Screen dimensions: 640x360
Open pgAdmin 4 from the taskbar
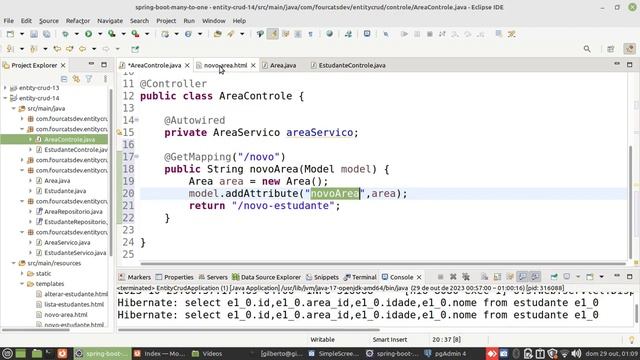click(x=446, y=353)
